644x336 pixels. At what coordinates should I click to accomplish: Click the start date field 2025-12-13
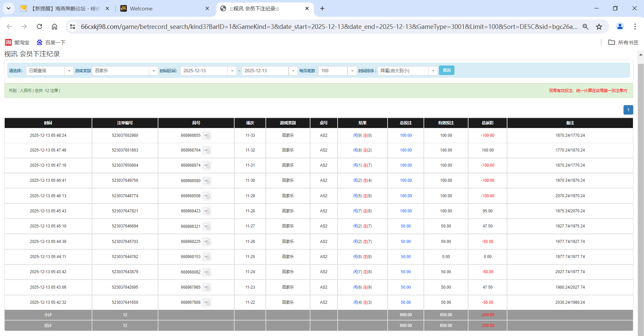(x=204, y=71)
